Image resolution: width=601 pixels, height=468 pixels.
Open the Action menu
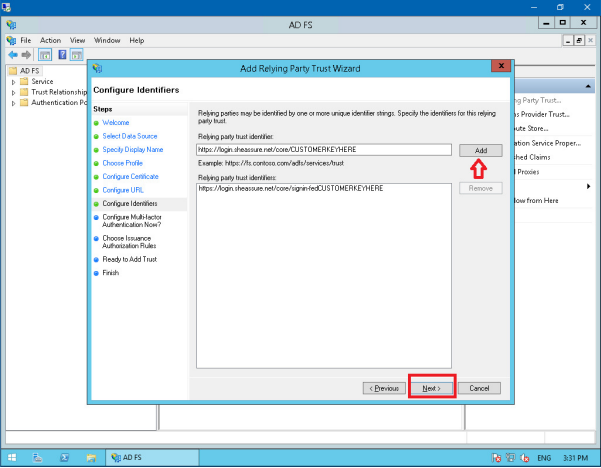coord(50,40)
